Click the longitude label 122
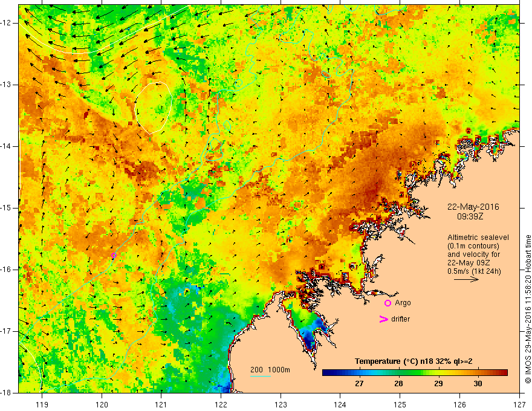 (x=221, y=404)
